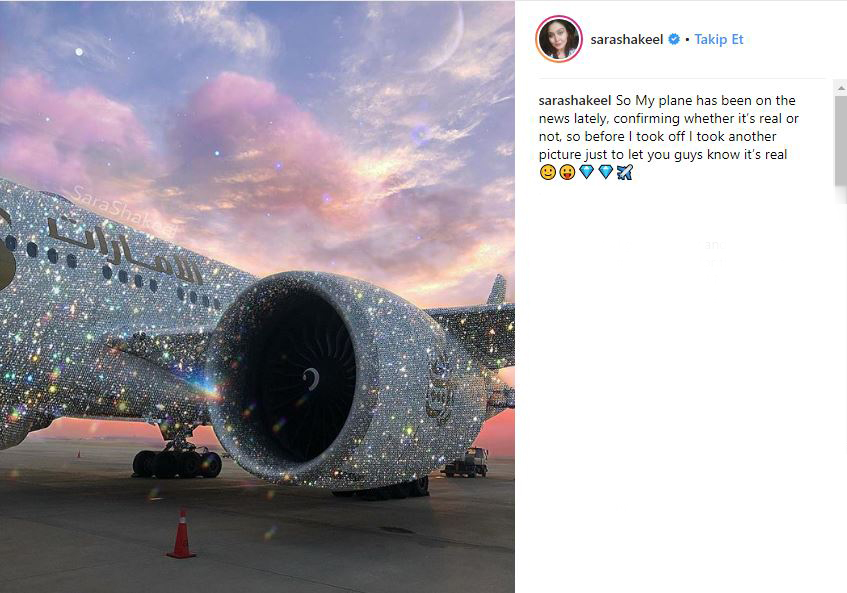
Task: Click the tongue-out face emoji
Action: [x=567, y=172]
